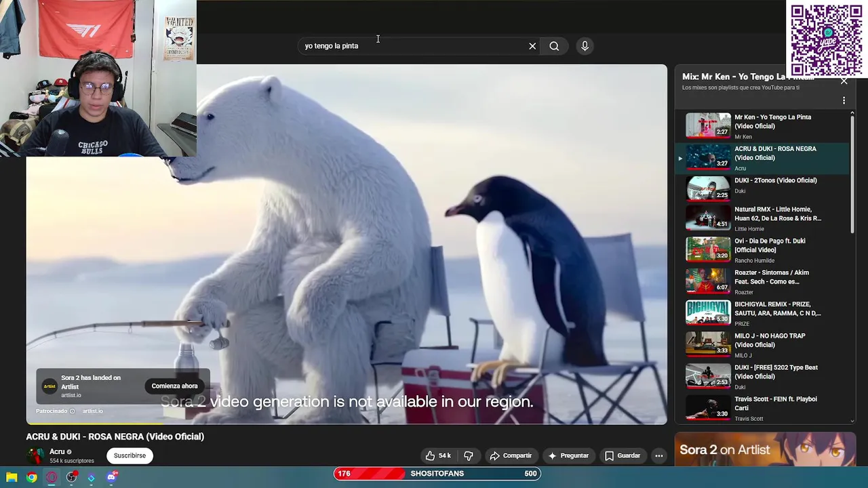Close the Mix playlist panel

coord(844,81)
